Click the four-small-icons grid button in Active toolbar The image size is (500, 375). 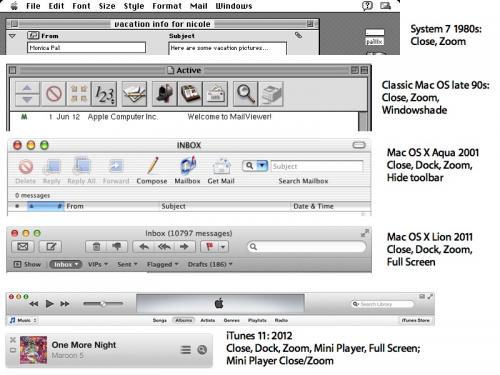79,94
